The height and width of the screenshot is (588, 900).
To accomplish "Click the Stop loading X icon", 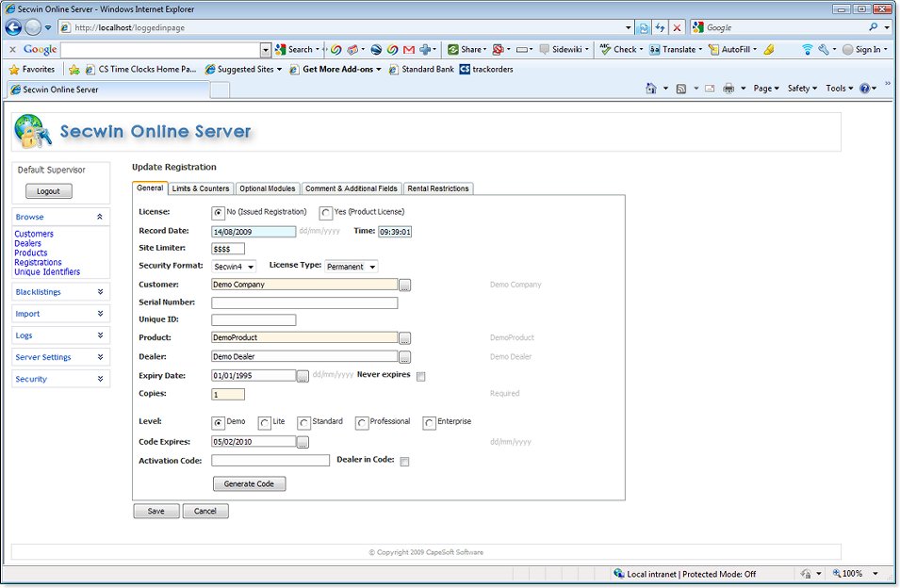I will (x=677, y=28).
